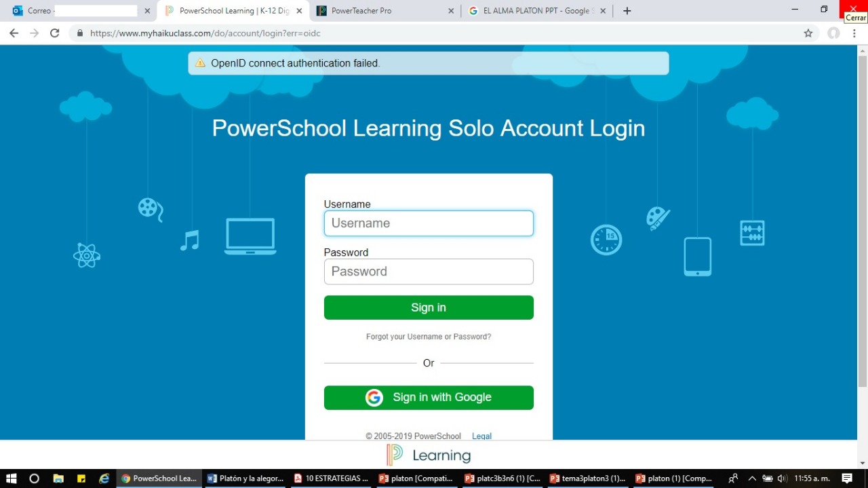
Task: Open platon (1) [Comp PowerPoint taskbar item
Action: [x=674, y=478]
